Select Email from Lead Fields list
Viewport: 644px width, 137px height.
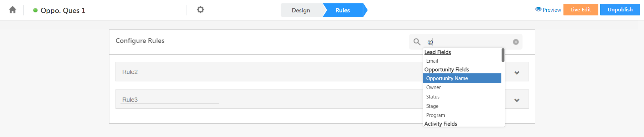[x=432, y=61]
